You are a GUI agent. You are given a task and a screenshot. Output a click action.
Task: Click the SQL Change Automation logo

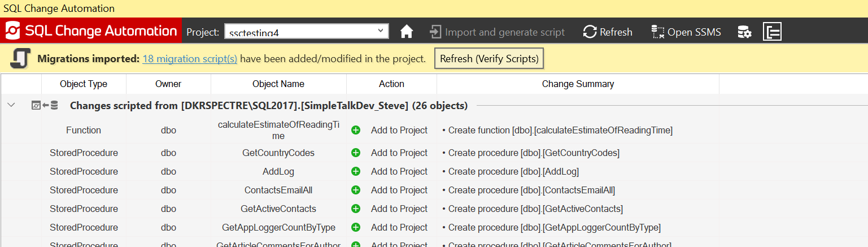(x=91, y=31)
